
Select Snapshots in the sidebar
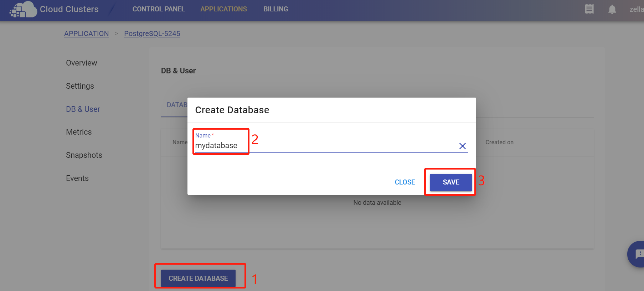[x=84, y=155]
